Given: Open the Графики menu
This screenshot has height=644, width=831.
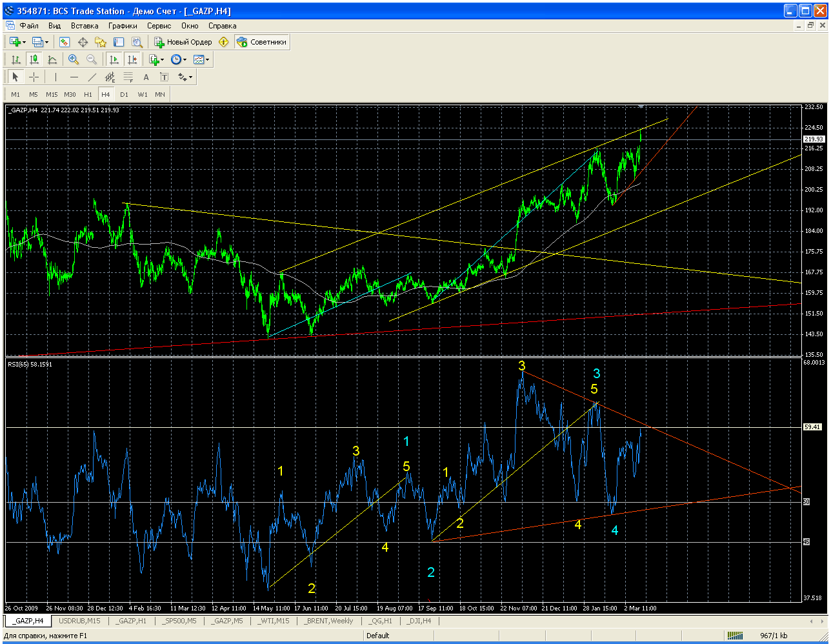Looking at the screenshot, I should 123,26.
